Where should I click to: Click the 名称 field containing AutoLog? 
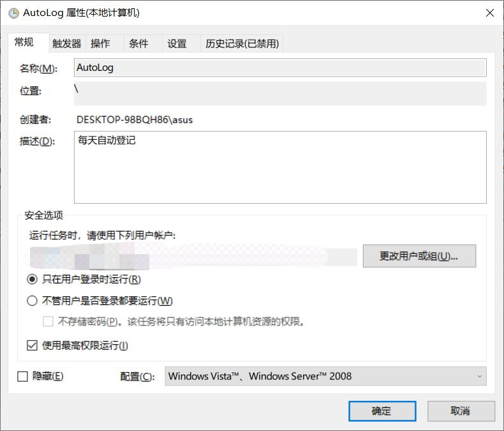pos(280,68)
